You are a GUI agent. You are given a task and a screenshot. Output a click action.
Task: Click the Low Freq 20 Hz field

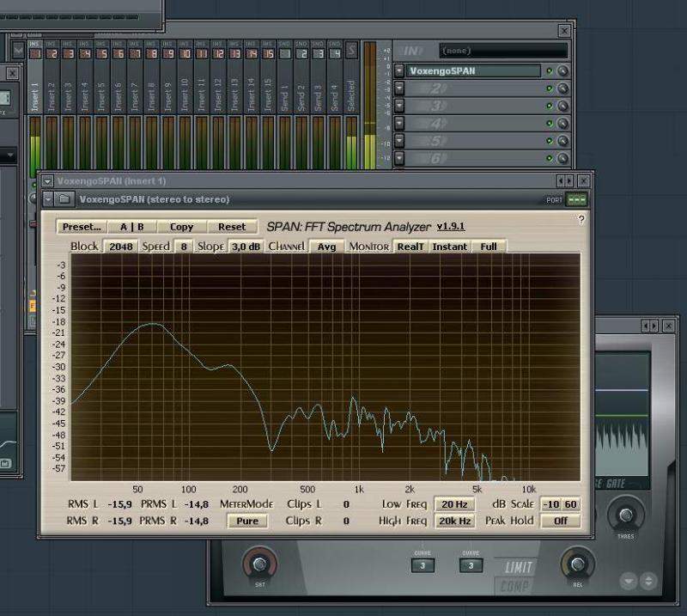(x=454, y=504)
